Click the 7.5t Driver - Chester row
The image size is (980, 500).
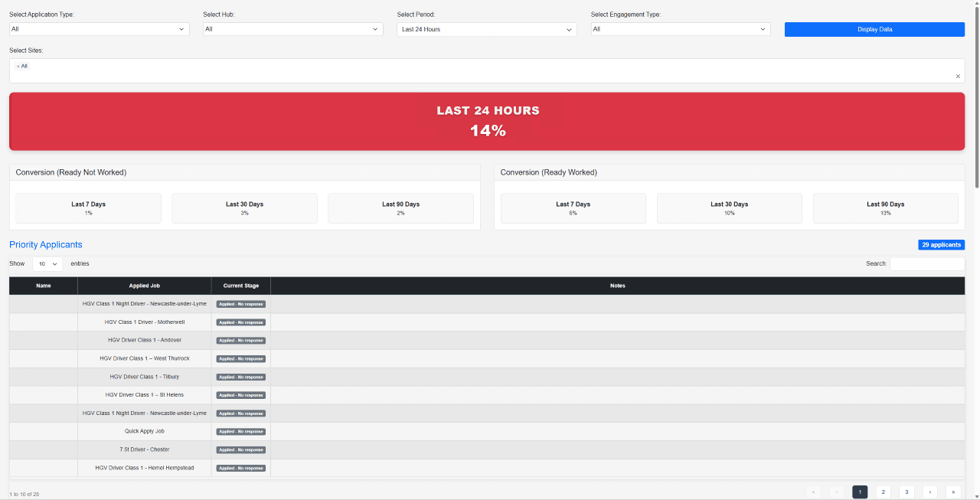487,449
